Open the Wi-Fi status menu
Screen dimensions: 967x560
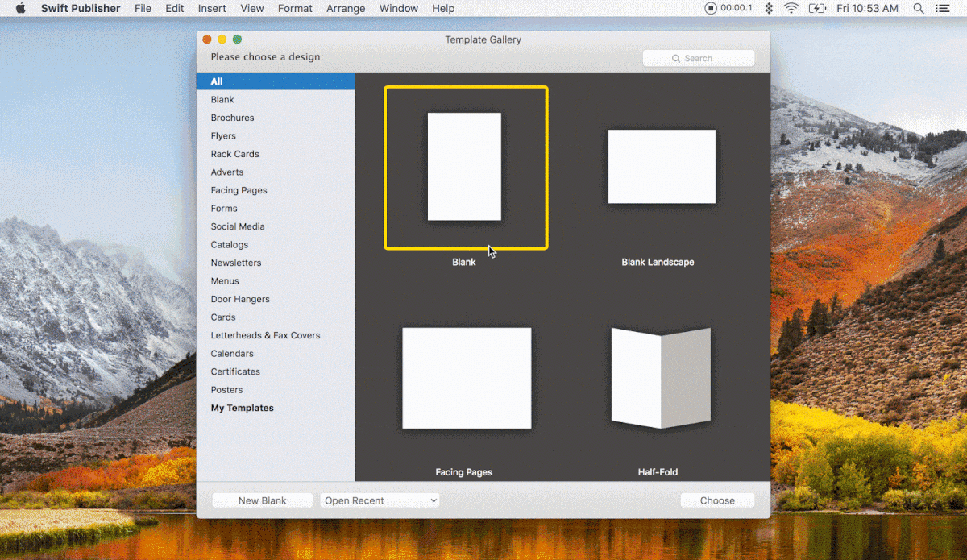(x=791, y=8)
